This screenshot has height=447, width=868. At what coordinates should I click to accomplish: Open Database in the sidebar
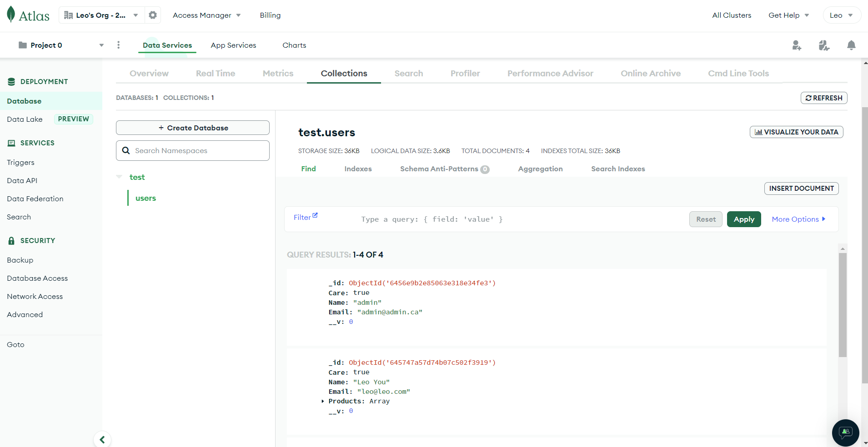click(51, 101)
